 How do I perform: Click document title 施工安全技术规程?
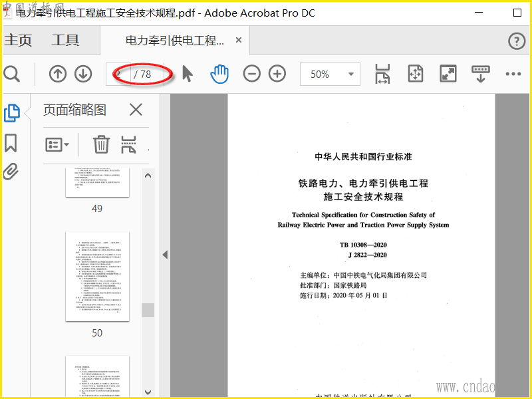pos(363,196)
